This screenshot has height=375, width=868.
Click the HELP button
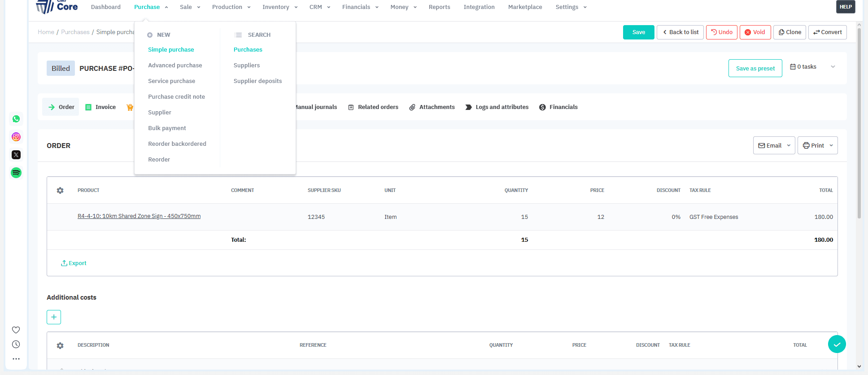(x=846, y=7)
